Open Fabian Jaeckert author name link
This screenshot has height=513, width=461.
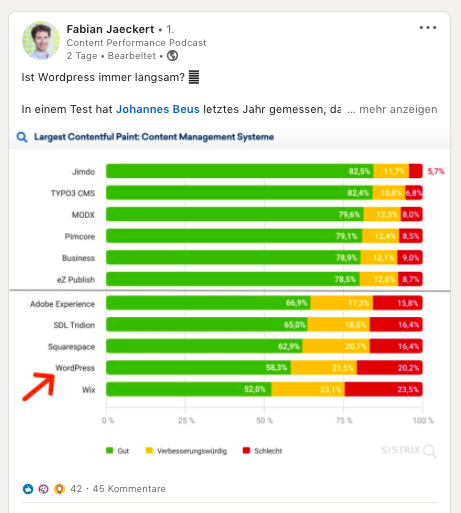point(110,29)
